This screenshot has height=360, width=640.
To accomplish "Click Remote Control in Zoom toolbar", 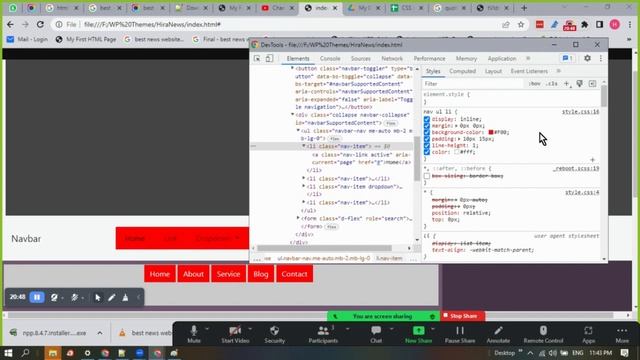I will tap(543, 334).
